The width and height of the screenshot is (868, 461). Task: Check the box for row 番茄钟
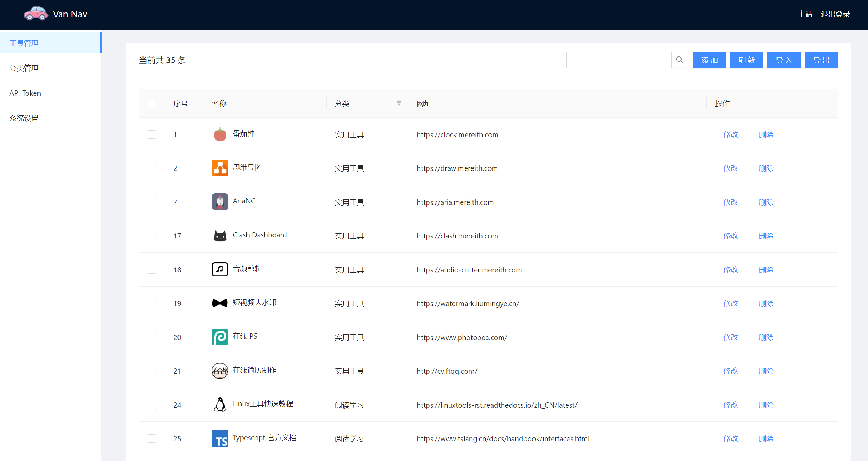pos(152,134)
